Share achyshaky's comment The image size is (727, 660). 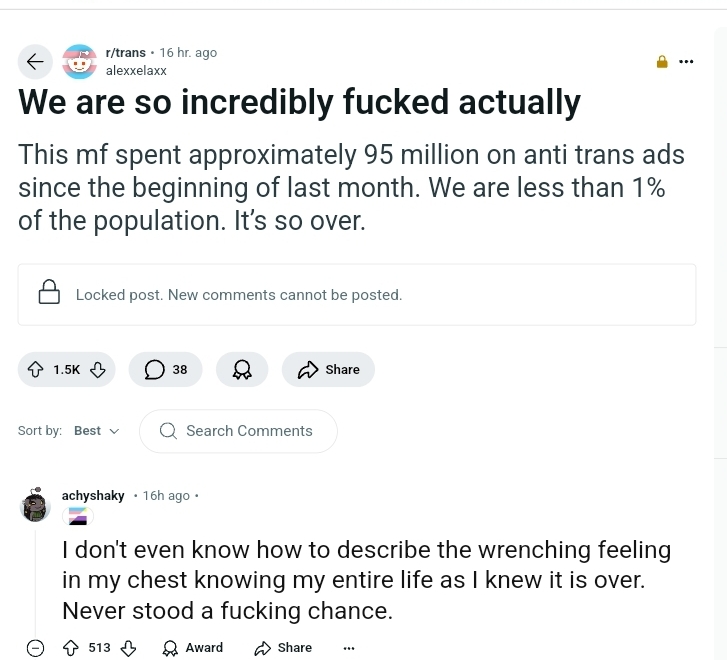click(x=283, y=647)
